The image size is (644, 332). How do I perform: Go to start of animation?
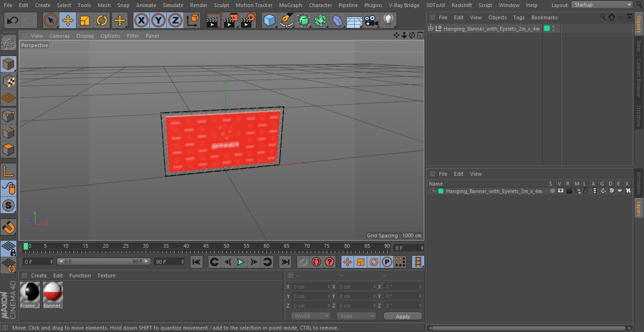pyautogui.click(x=197, y=262)
